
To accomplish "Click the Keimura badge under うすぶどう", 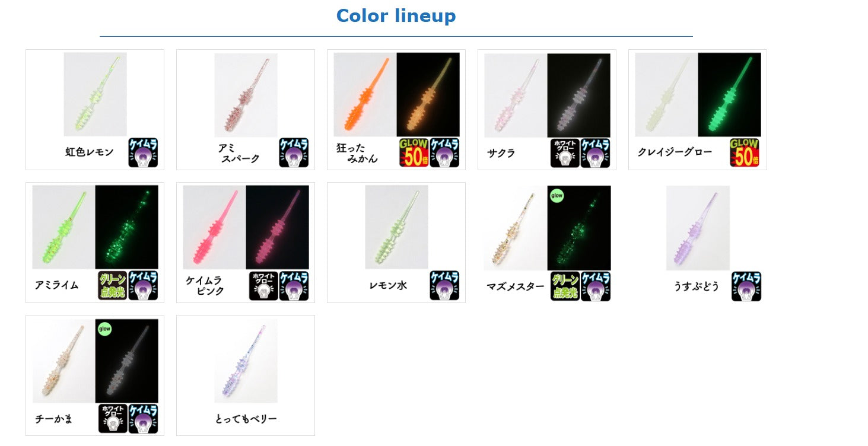I will 746,286.
